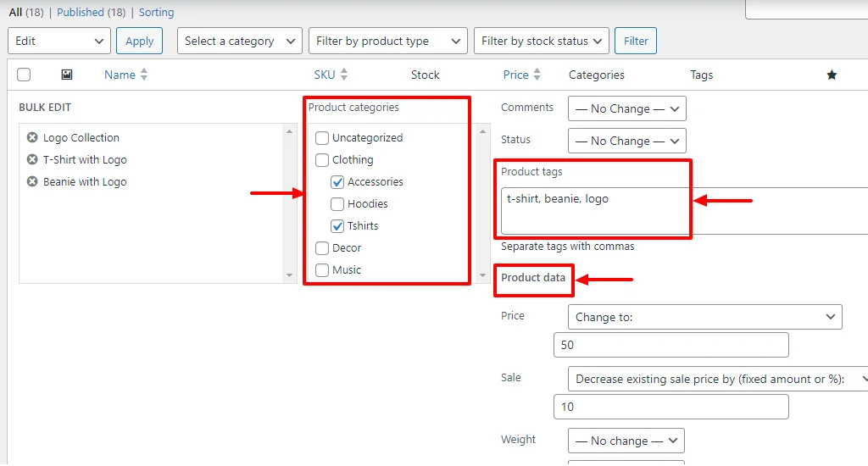The image size is (868, 466).
Task: Click the Categories column header
Action: 596,75
